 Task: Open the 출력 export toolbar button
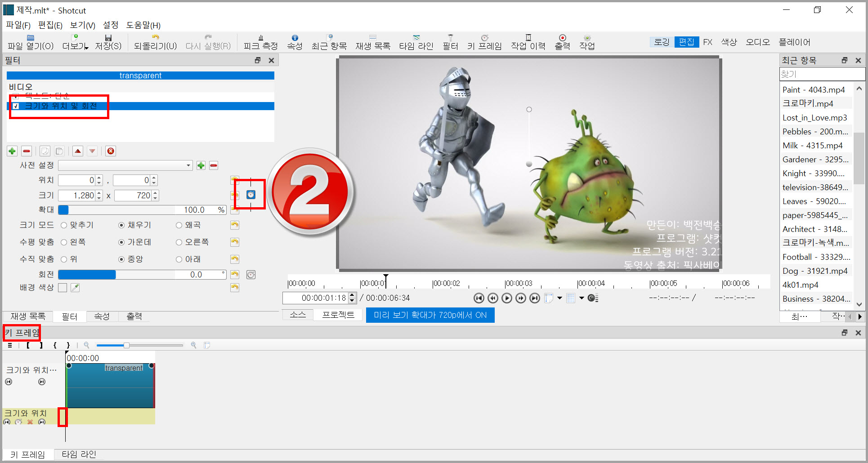[x=562, y=42]
